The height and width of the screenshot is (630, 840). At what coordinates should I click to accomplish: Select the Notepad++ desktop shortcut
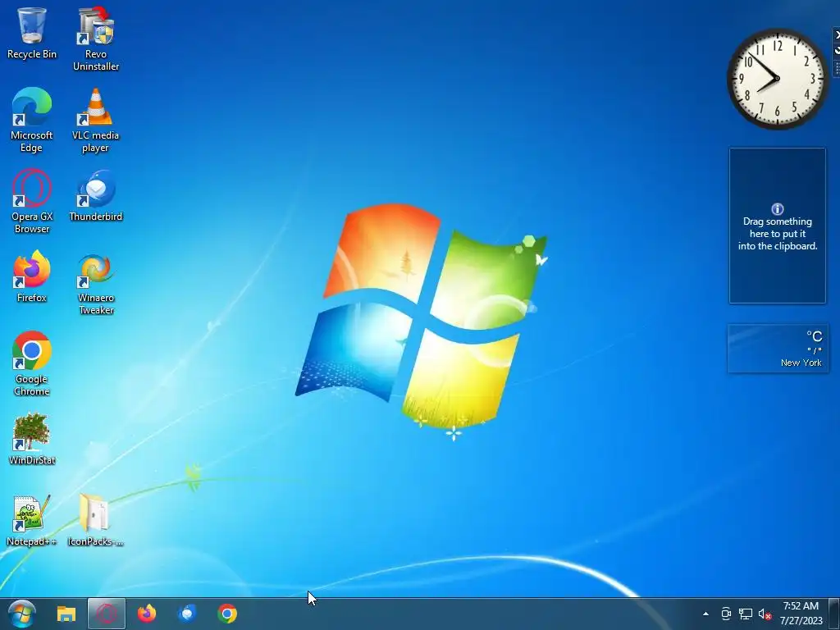click(32, 519)
